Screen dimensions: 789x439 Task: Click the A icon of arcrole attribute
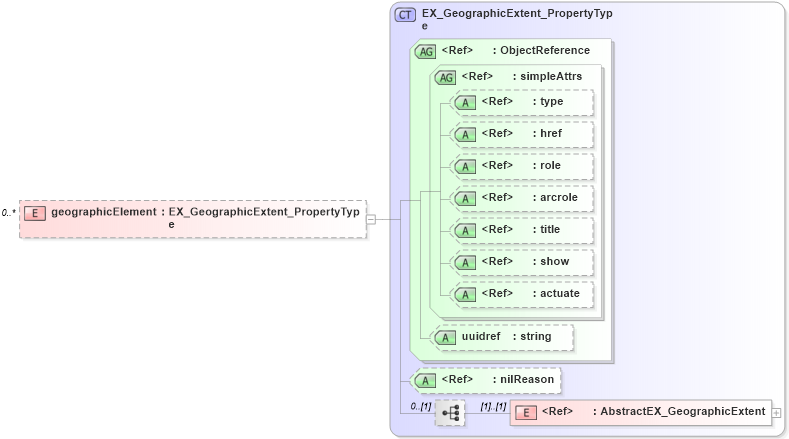pos(465,199)
